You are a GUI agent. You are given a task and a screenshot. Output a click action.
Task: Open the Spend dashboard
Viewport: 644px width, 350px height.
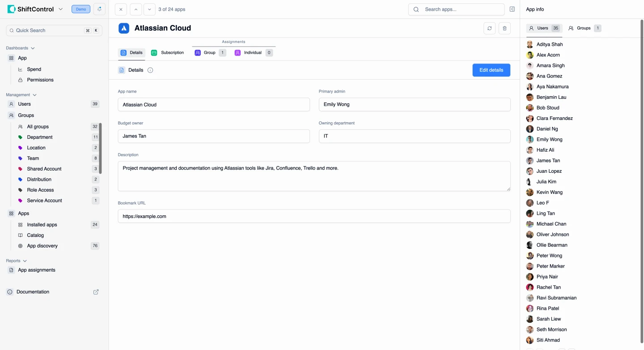click(x=34, y=69)
